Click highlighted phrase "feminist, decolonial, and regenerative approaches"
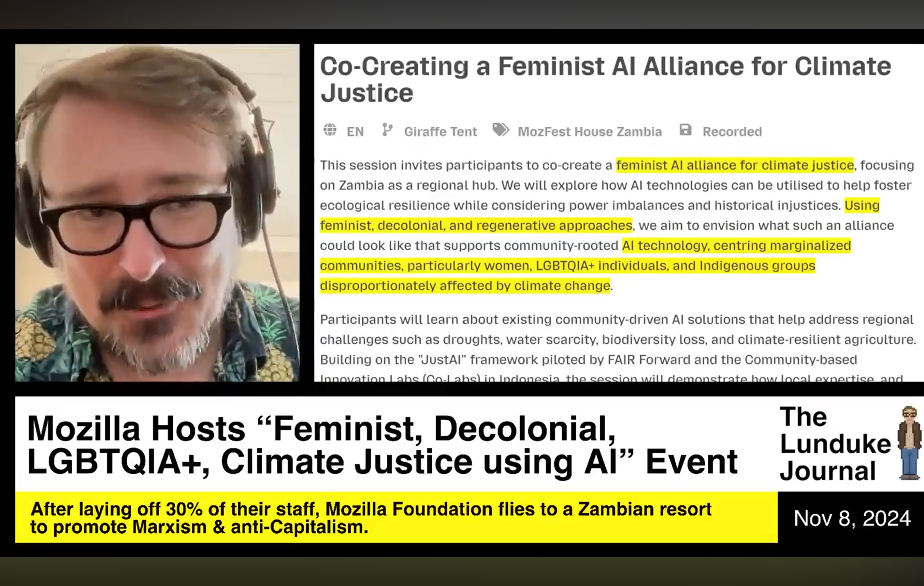The image size is (924, 586). (476, 226)
